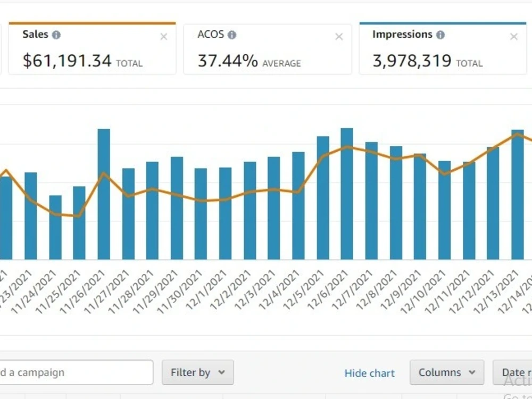
Task: Click the sales line point at 12/4/2021
Action: pos(298,192)
